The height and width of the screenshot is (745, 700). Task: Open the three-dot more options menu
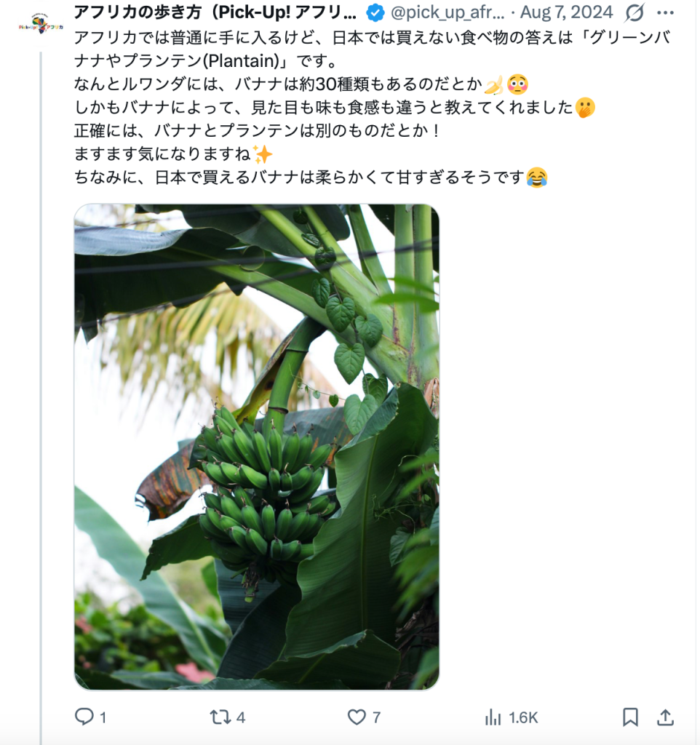[x=665, y=13]
